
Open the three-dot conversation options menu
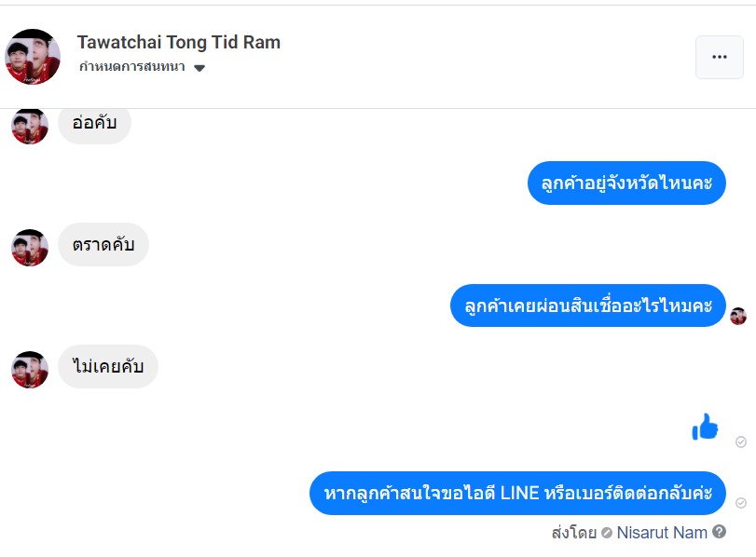coord(719,57)
